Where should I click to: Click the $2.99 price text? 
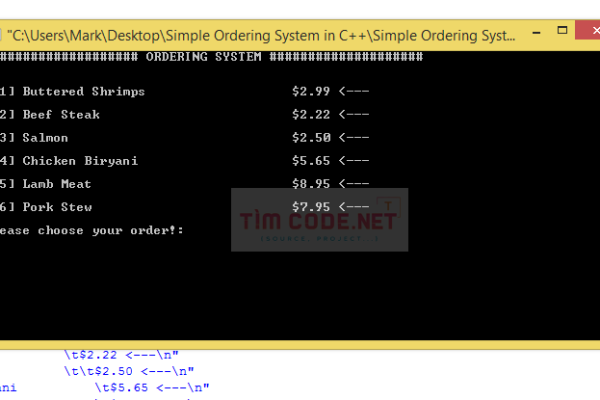tap(311, 91)
